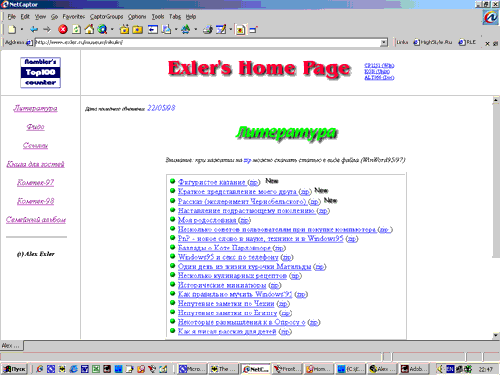Refresh the page using the toolbar icon

[x=76, y=30]
